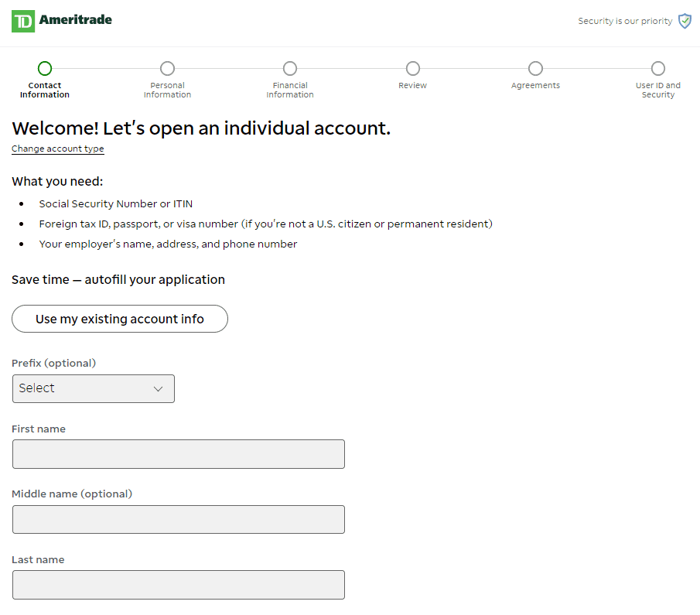700x615 pixels.
Task: Open the Prefix Select dropdown
Action: point(94,388)
